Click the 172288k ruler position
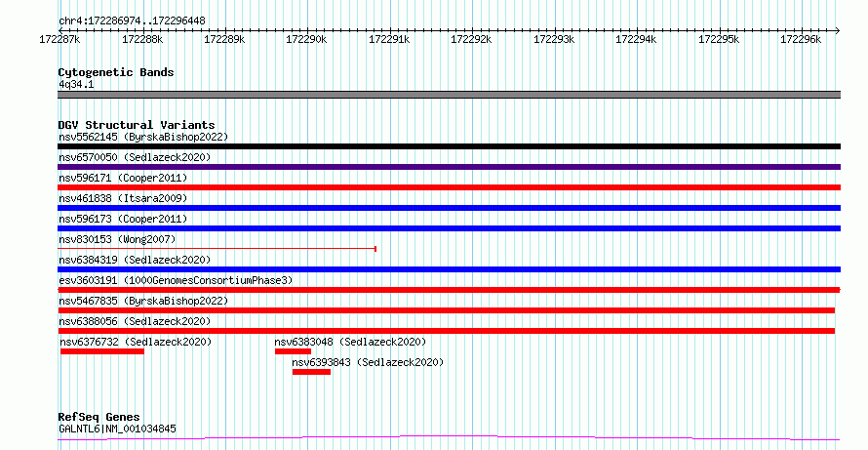 pos(142,40)
